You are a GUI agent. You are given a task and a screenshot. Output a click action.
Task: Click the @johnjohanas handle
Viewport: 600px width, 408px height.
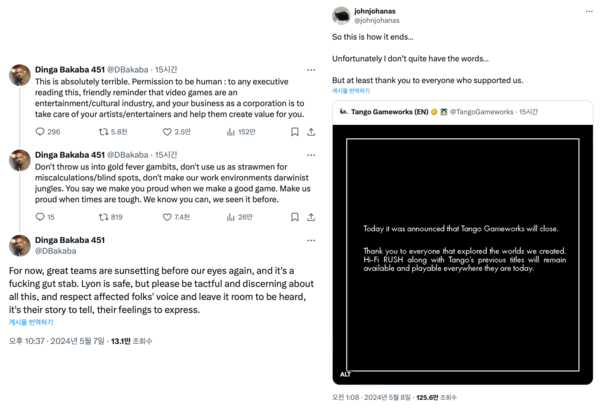[376, 18]
